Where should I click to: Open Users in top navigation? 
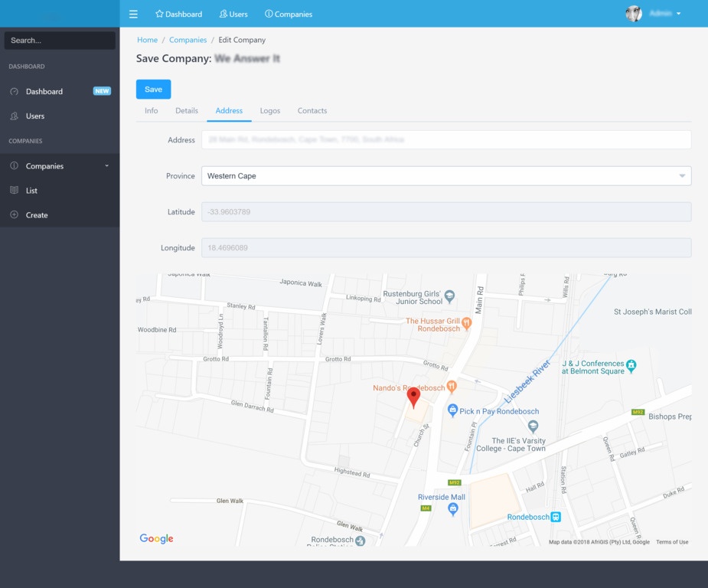(233, 14)
